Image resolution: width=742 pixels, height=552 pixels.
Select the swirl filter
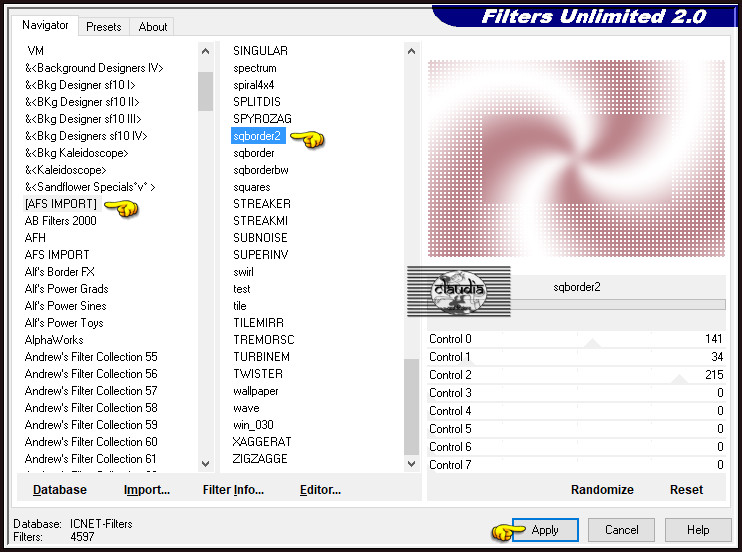[x=243, y=272]
